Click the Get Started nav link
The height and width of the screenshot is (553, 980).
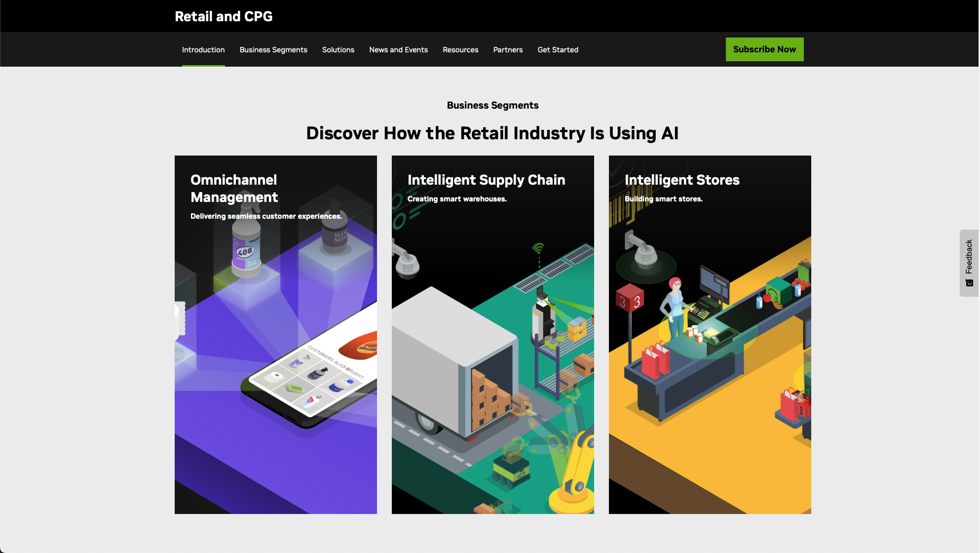pyautogui.click(x=558, y=50)
